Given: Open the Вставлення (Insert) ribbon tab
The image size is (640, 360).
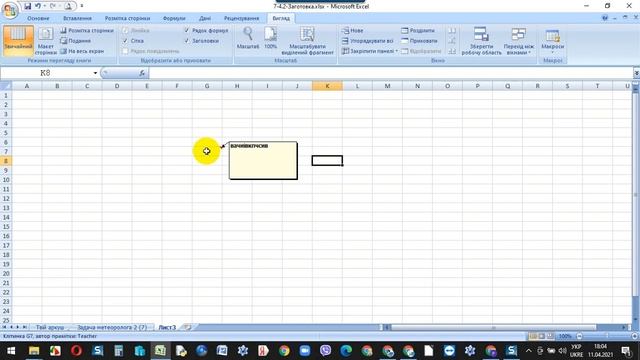Looking at the screenshot, I should (x=77, y=18).
